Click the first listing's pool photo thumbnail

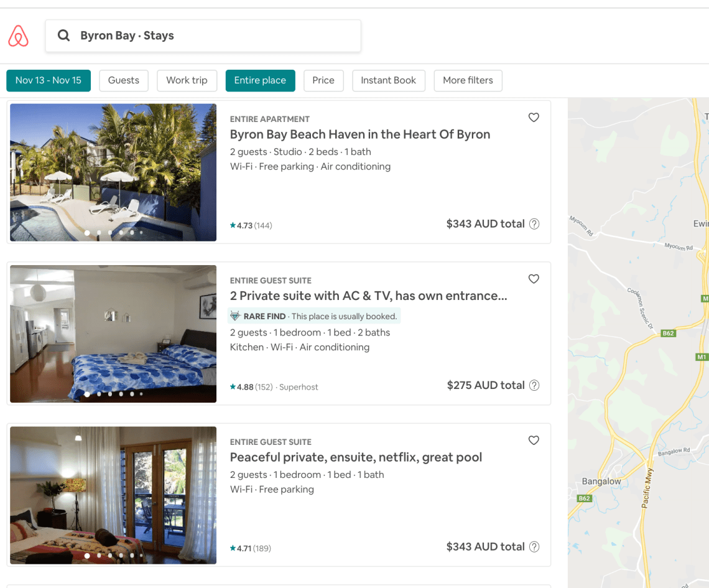pos(113,172)
